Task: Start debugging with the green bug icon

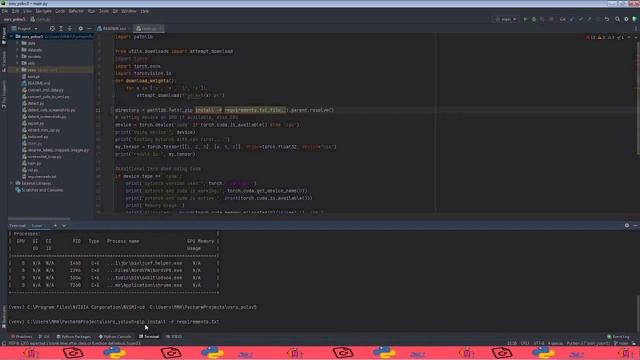Action: 534,19
